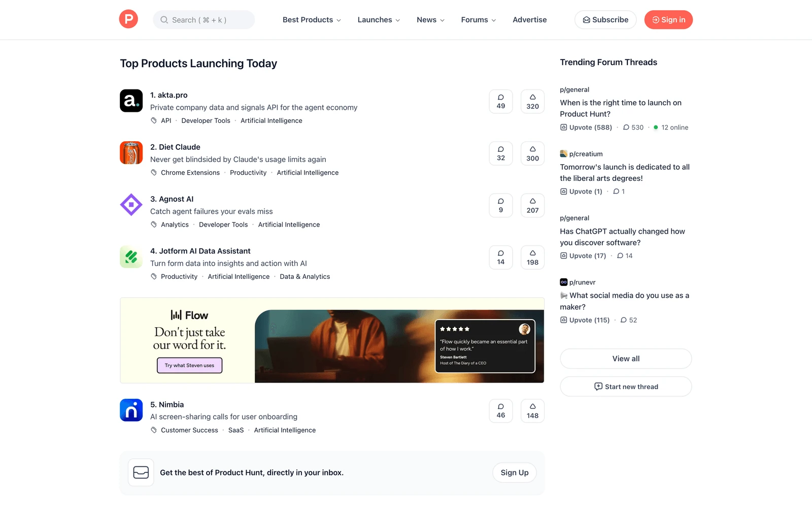Click comment count 52 on social media thread
812x508 pixels.
(x=628, y=320)
